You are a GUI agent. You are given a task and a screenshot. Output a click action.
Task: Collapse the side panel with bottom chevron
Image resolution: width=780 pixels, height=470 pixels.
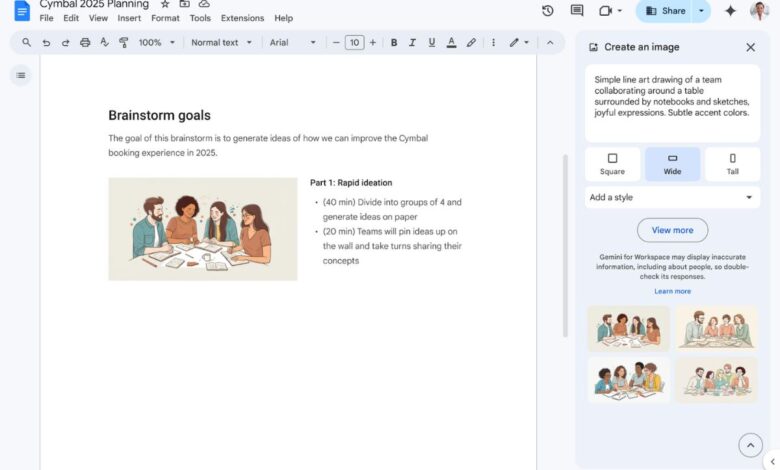click(773, 462)
